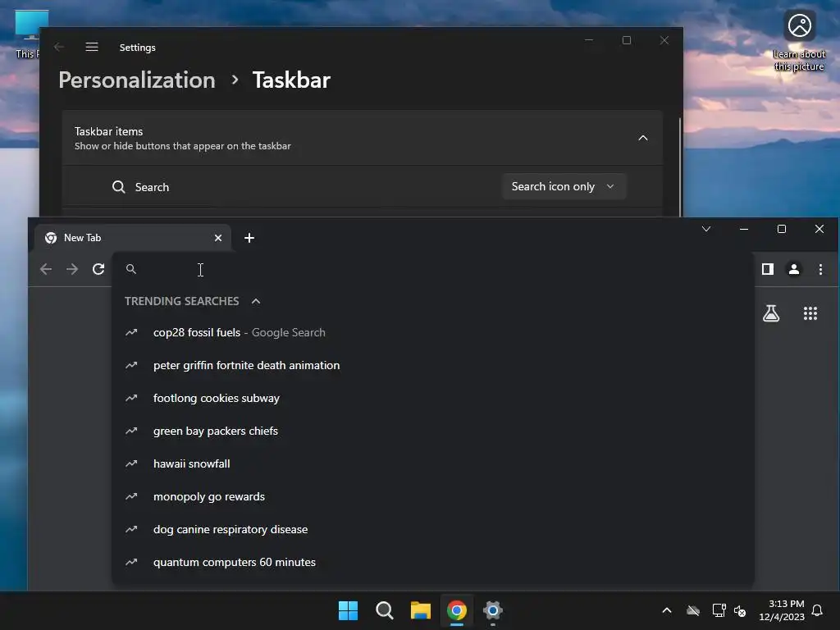Select suggestion monopoly go rewards
Image resolution: width=840 pixels, height=630 pixels.
coord(433,496)
